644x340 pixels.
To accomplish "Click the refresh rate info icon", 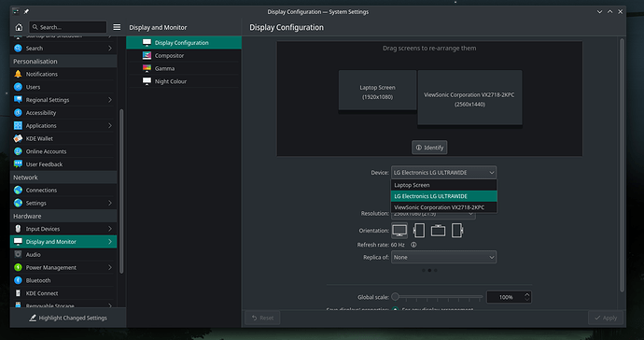I will point(413,245).
